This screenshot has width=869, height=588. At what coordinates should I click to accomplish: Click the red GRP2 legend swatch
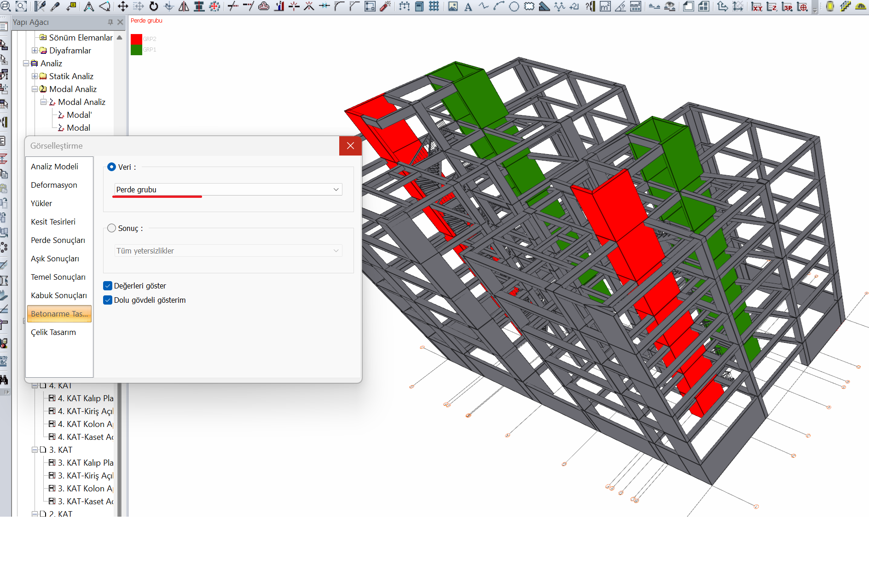click(x=136, y=39)
